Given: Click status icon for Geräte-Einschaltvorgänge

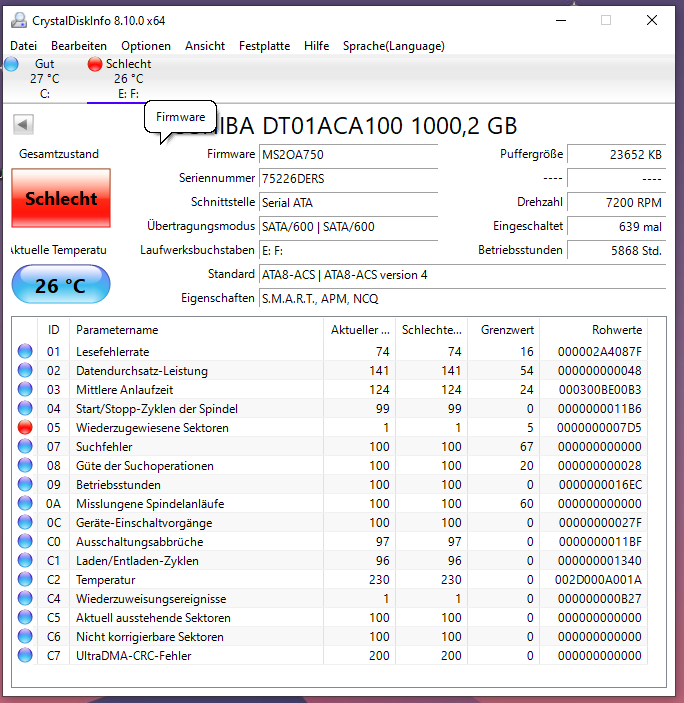Looking at the screenshot, I should [25, 522].
